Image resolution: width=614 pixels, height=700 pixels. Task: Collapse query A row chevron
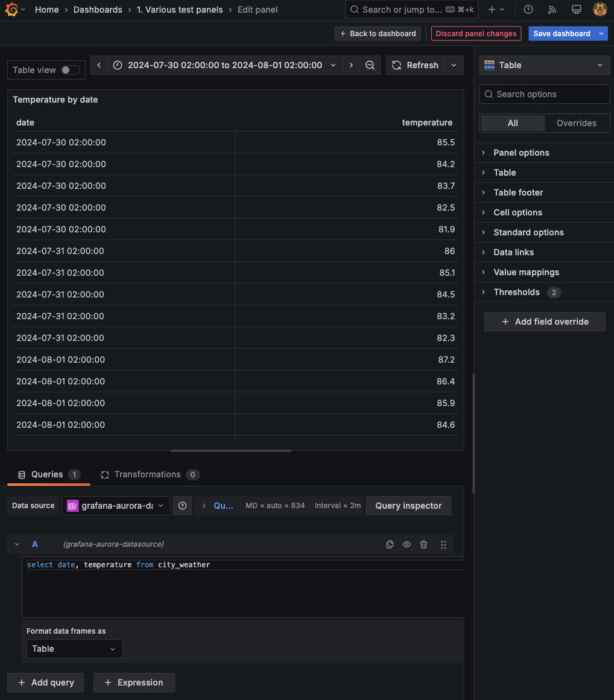point(17,544)
